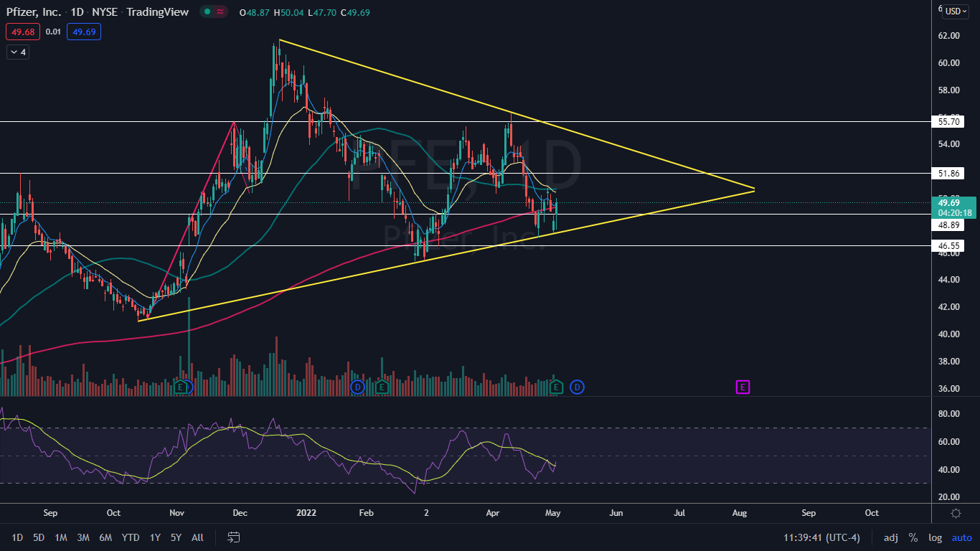Open the Go to date calendar icon

coord(233,537)
